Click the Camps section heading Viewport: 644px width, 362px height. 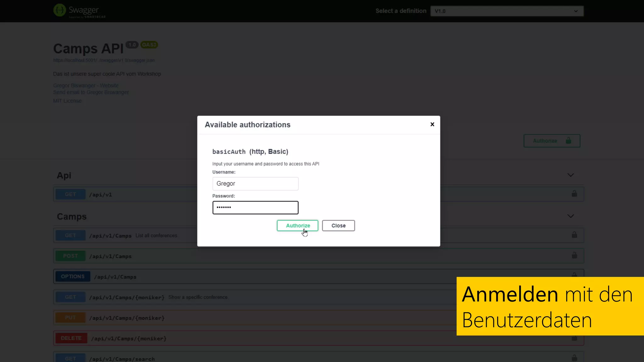(72, 217)
